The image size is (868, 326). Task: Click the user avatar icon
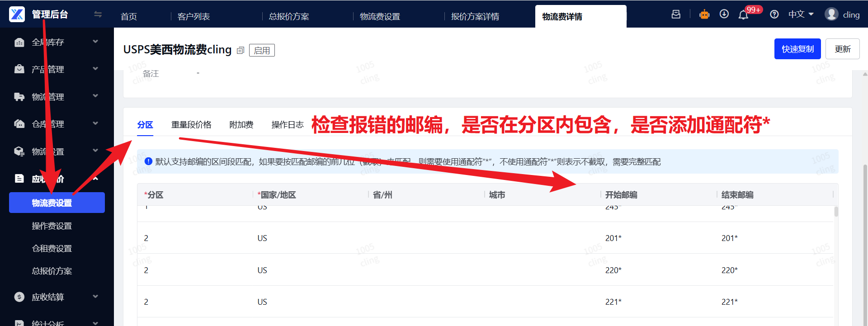(831, 14)
